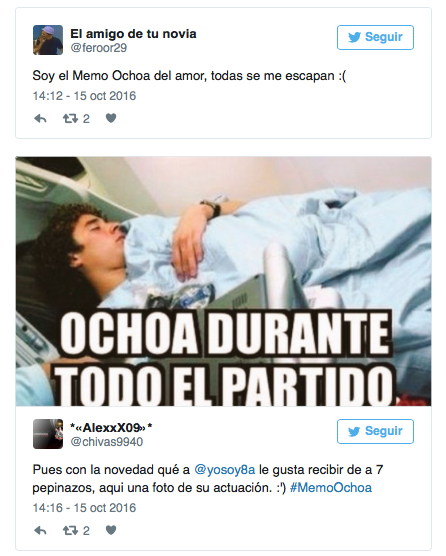The height and width of the screenshot is (556, 446).
Task: Follow chivas9940 with the Seguir button
Action: pyautogui.click(x=375, y=431)
